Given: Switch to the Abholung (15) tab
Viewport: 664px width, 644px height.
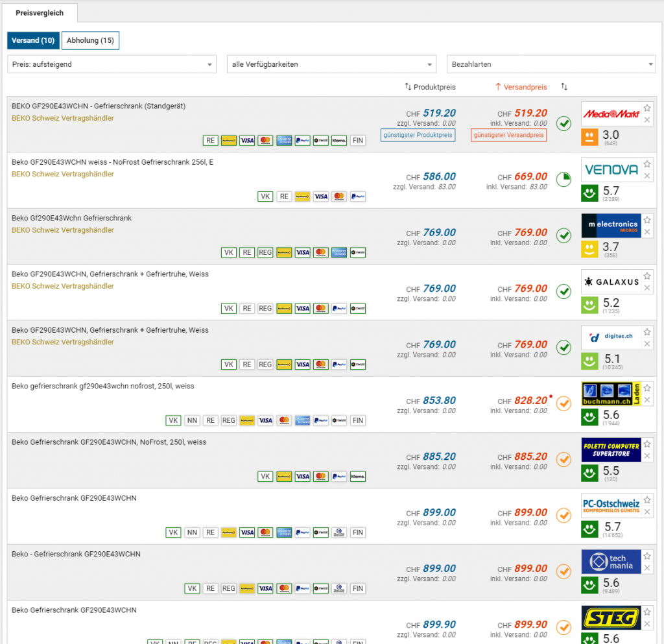Looking at the screenshot, I should pyautogui.click(x=90, y=41).
